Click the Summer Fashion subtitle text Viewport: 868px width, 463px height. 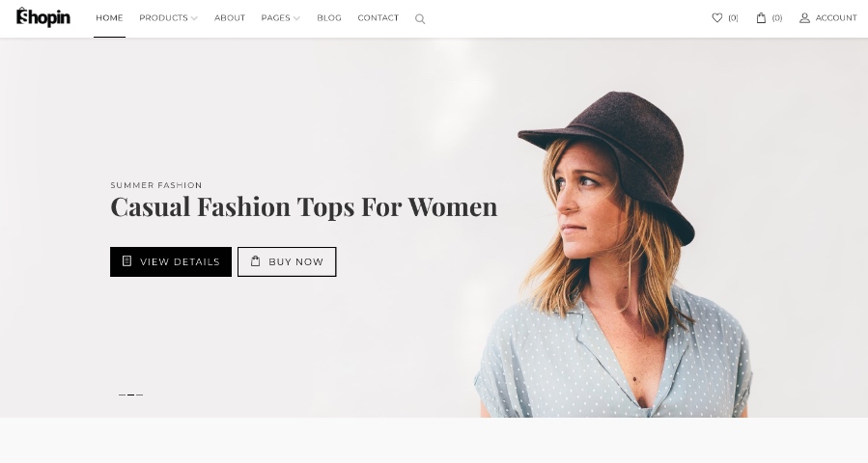[155, 185]
